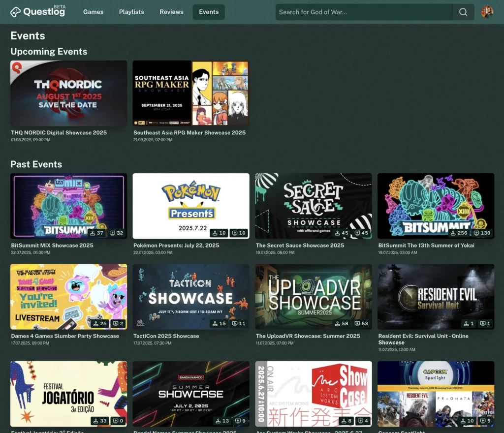Click the Upcoming Events heading

pyautogui.click(x=49, y=51)
